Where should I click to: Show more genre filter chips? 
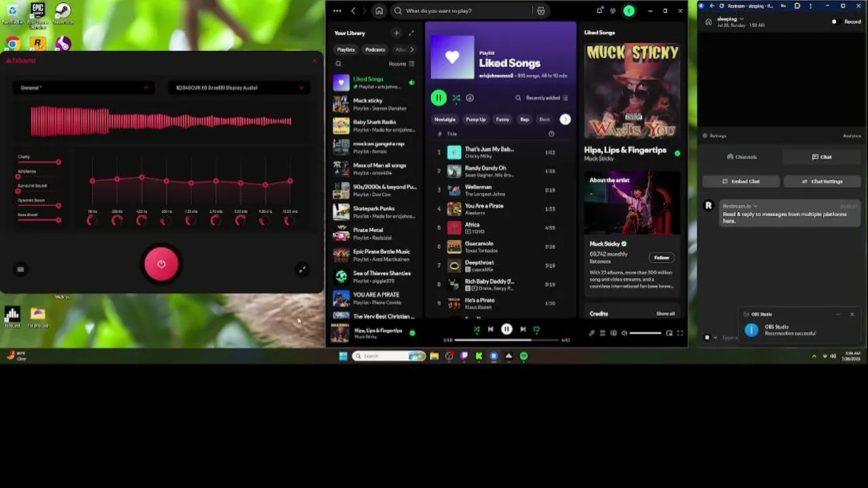[x=565, y=120]
